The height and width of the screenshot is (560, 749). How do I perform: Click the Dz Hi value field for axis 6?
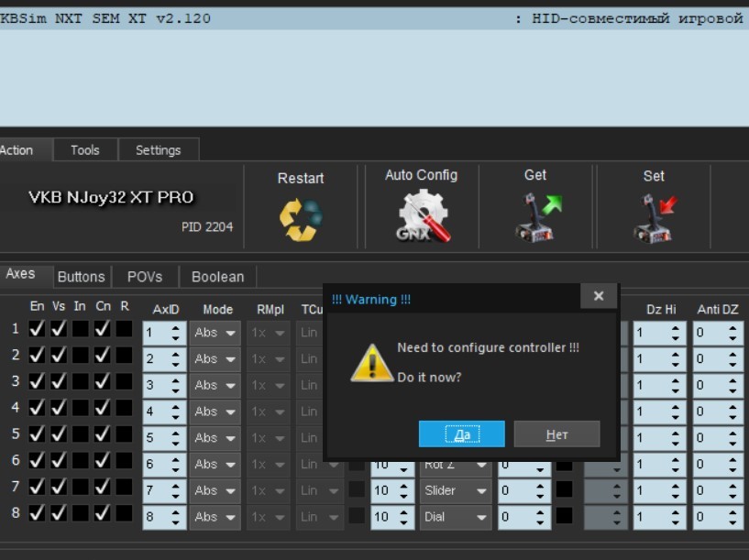pos(659,464)
